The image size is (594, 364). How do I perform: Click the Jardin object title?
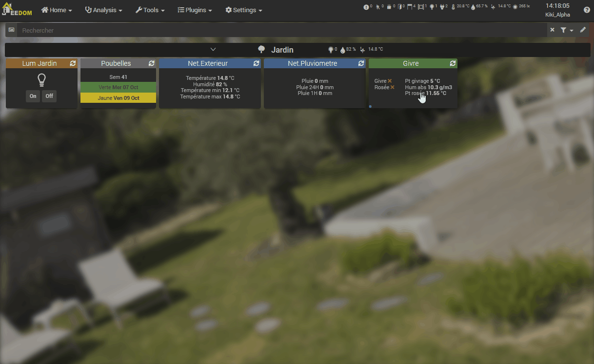coord(282,50)
